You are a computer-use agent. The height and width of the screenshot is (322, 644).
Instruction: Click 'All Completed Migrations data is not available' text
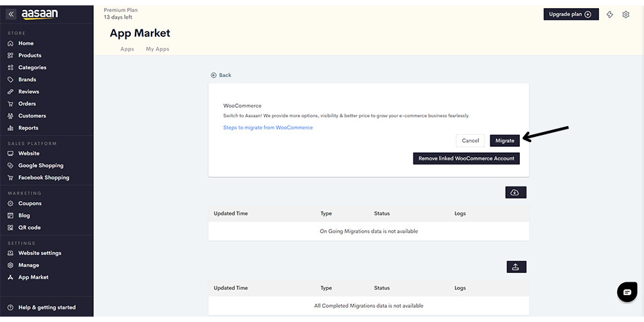coord(368,306)
